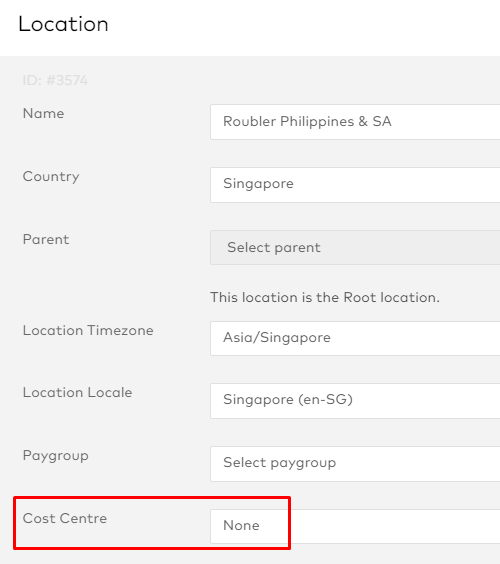Click the white header bar beside Location
This screenshot has height=564, width=500.
[x=304, y=28]
